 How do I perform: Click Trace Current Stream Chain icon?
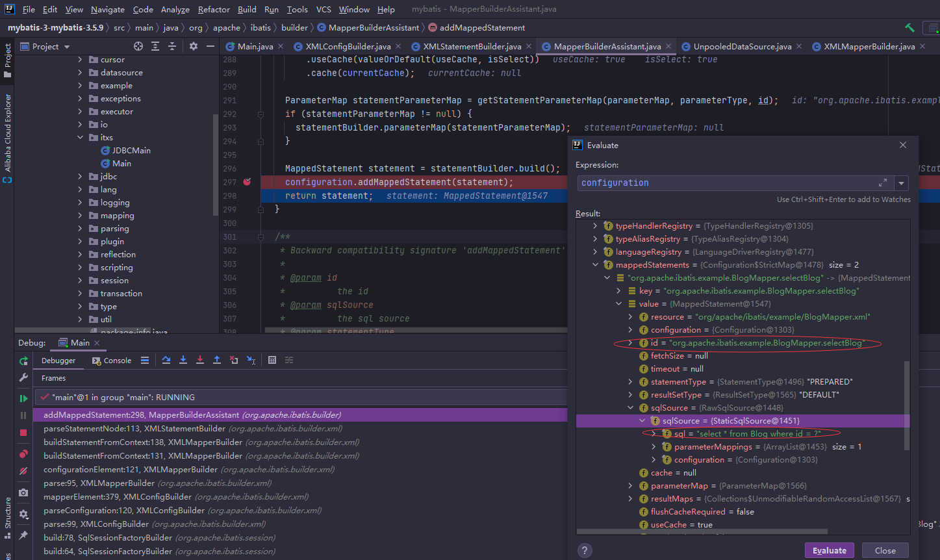[x=289, y=360]
